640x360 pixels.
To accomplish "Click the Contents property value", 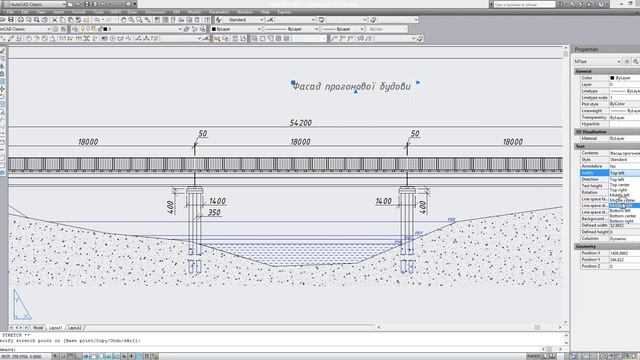I will (x=624, y=153).
